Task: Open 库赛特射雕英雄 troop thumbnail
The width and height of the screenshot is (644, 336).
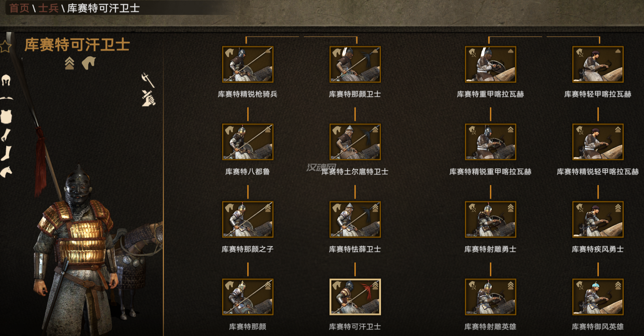Action: pos(490,297)
